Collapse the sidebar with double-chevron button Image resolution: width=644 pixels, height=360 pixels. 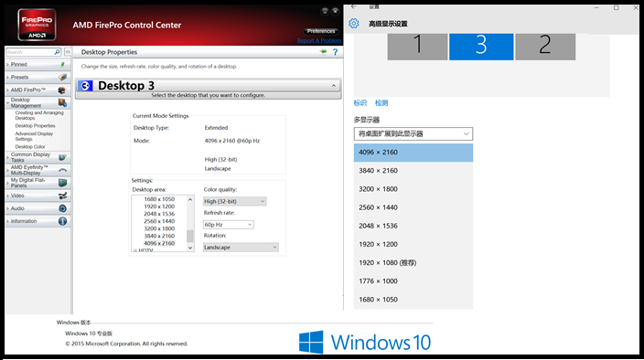tap(68, 52)
